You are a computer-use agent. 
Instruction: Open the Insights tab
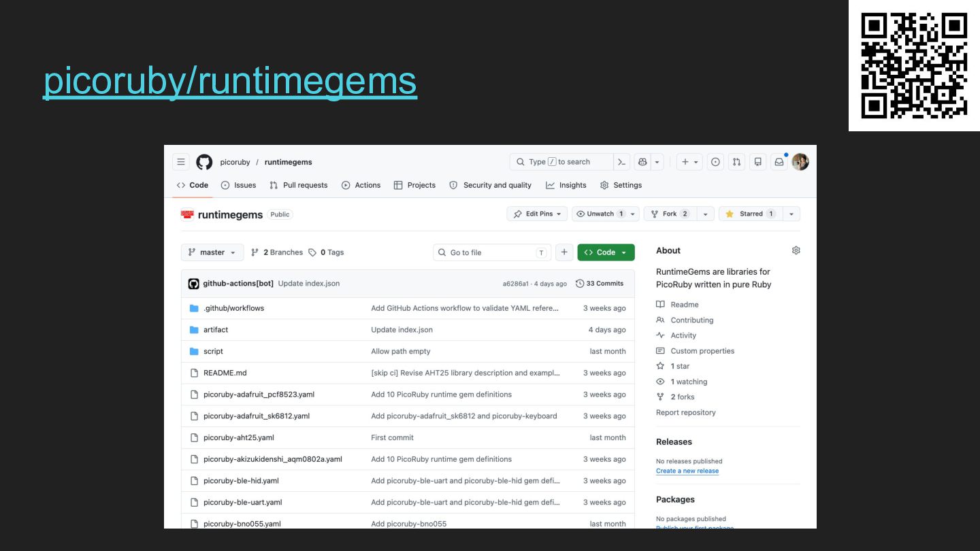click(x=566, y=185)
